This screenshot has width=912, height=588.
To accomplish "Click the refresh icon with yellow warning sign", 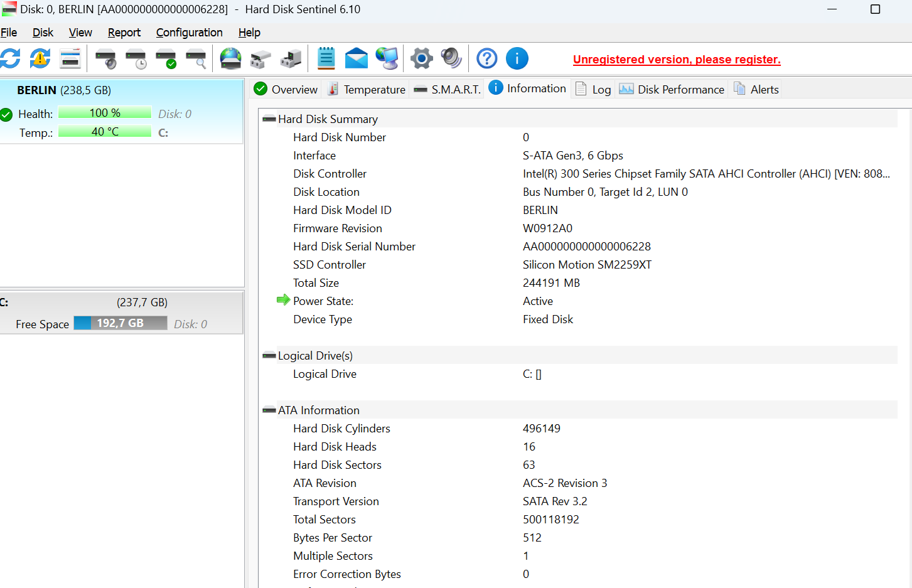I will pos(40,58).
